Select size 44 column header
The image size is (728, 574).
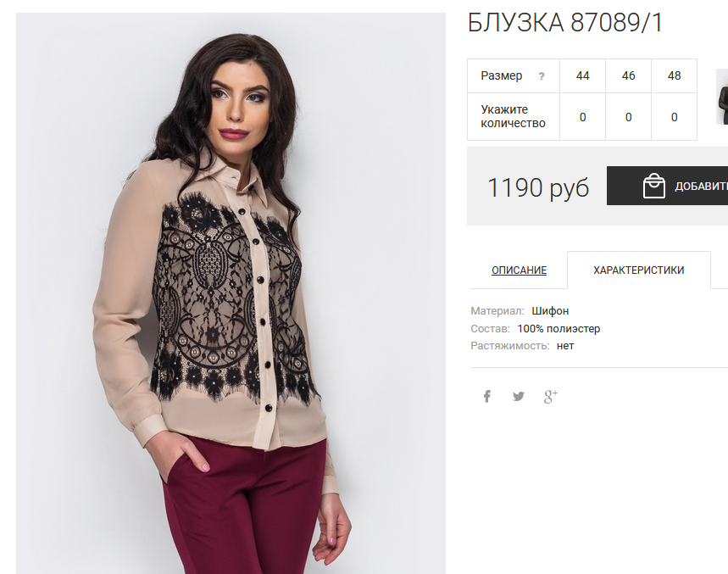click(583, 75)
